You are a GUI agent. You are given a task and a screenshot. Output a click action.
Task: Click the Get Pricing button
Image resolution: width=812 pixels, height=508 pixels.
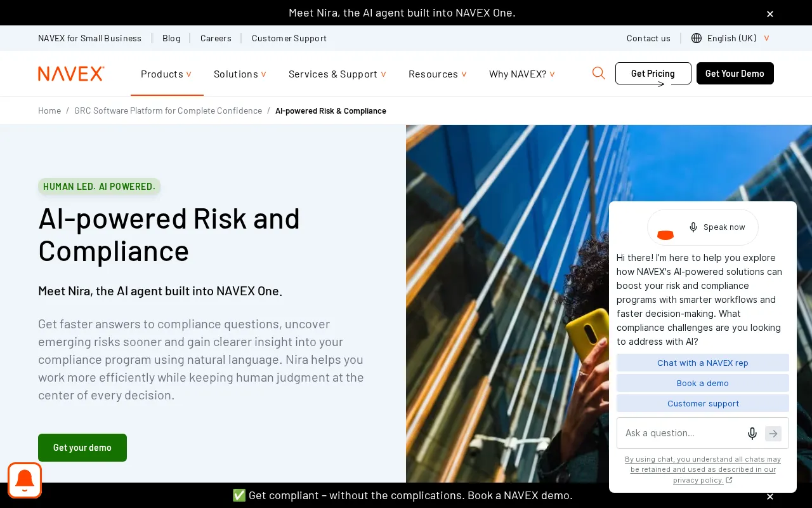(x=653, y=73)
